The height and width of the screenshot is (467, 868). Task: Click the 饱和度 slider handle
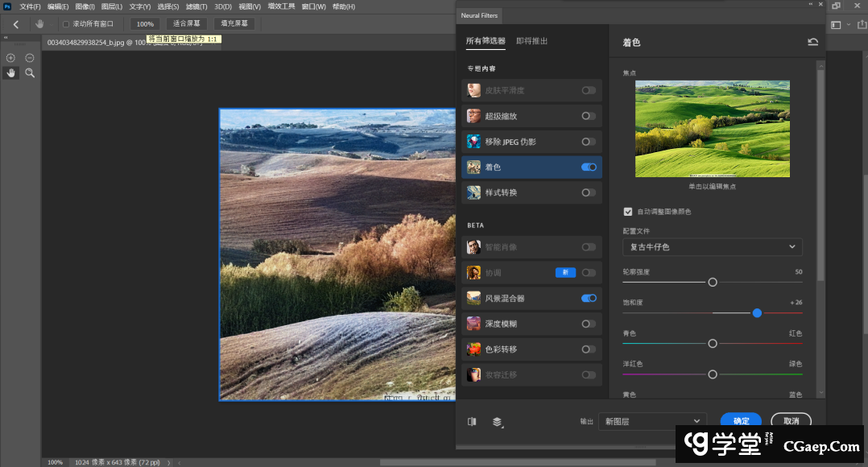point(757,312)
